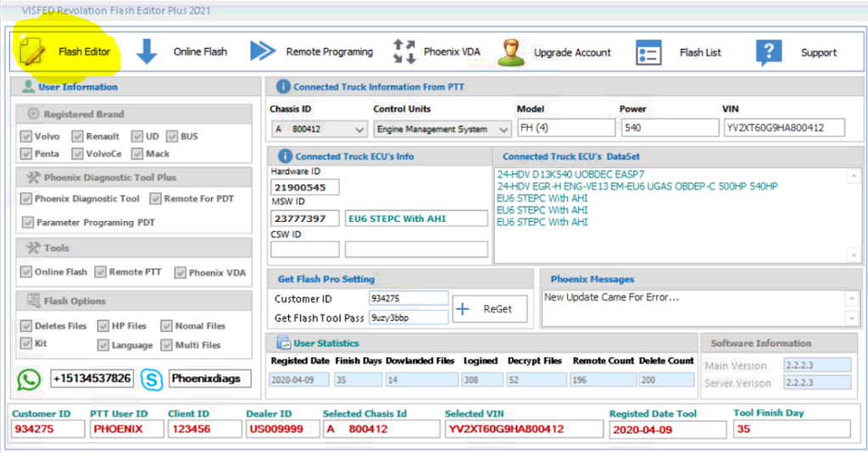Open Support from the toolbar
This screenshot has height=453, width=868.
tap(819, 52)
